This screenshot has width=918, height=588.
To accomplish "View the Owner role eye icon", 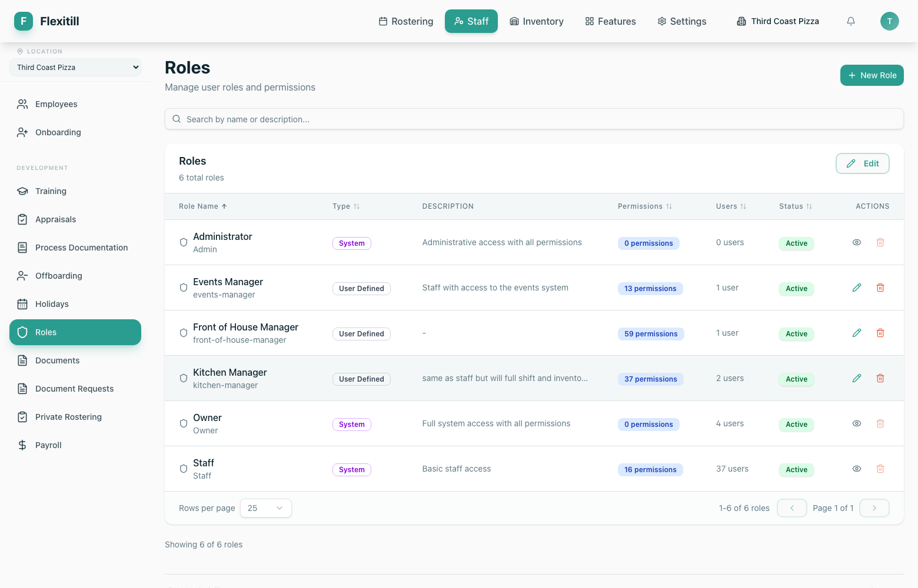I will [x=857, y=423].
